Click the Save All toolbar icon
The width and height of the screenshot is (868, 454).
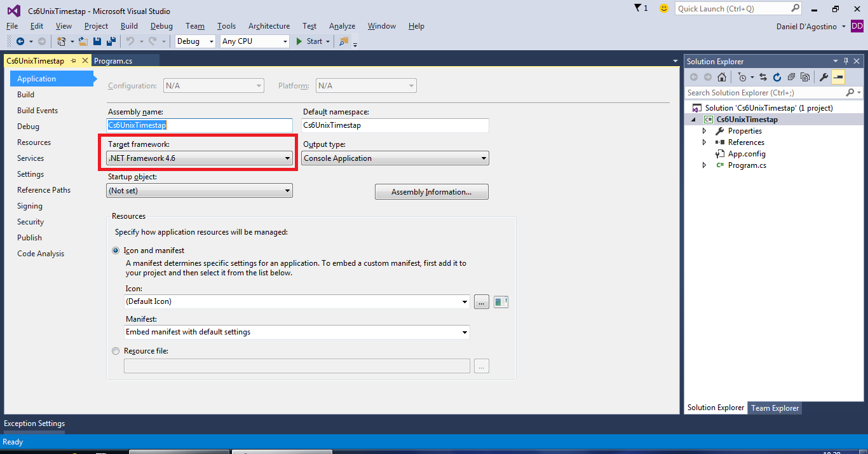click(x=111, y=41)
